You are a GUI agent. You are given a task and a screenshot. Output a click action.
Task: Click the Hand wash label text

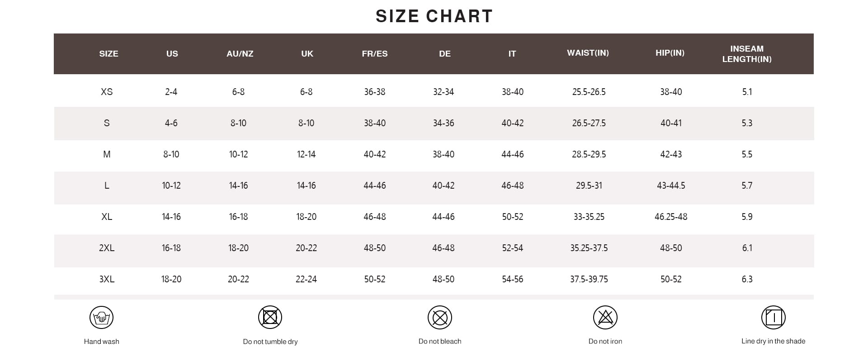(102, 342)
